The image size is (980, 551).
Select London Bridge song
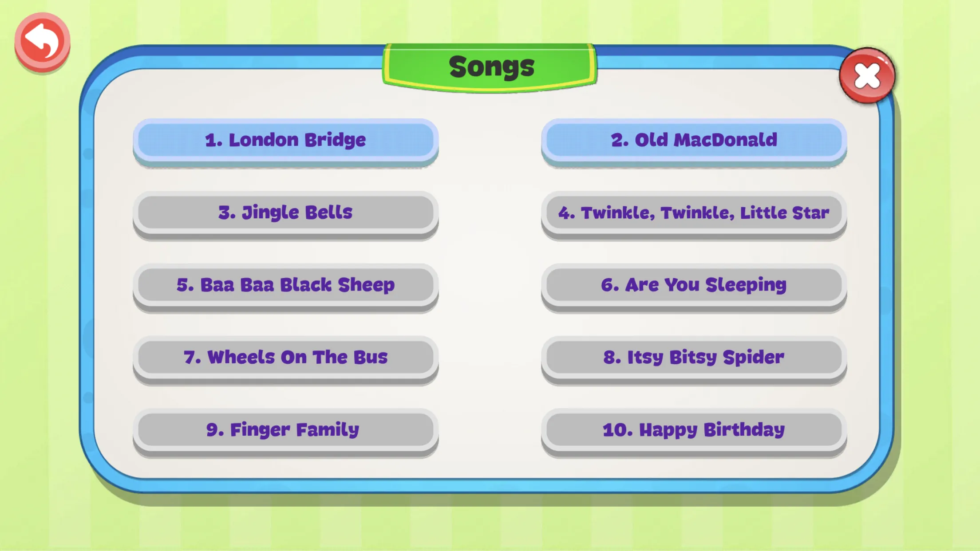284,139
